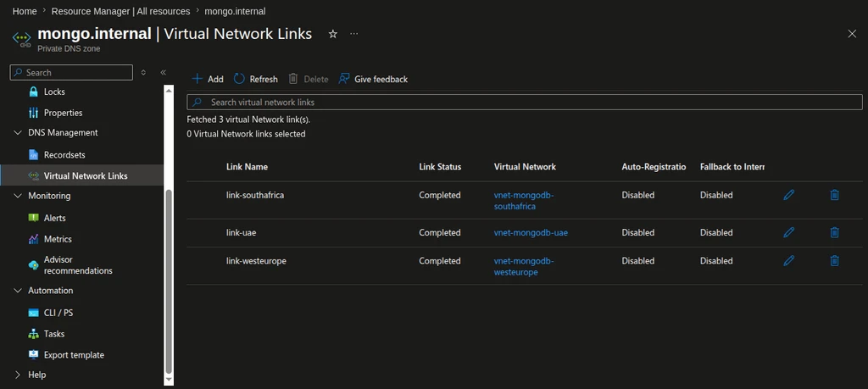Click the sidebar scrollbar up arrow
868x389 pixels.
[x=169, y=89]
